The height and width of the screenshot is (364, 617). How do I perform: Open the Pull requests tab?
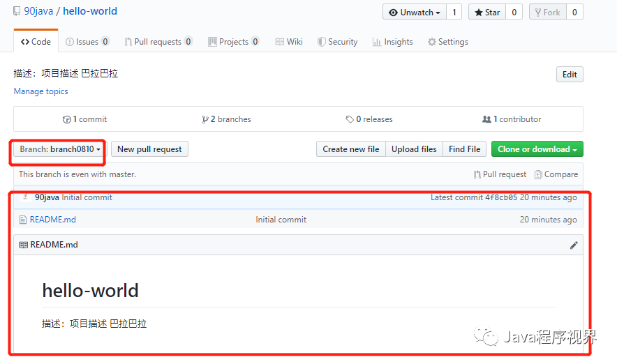coord(158,42)
